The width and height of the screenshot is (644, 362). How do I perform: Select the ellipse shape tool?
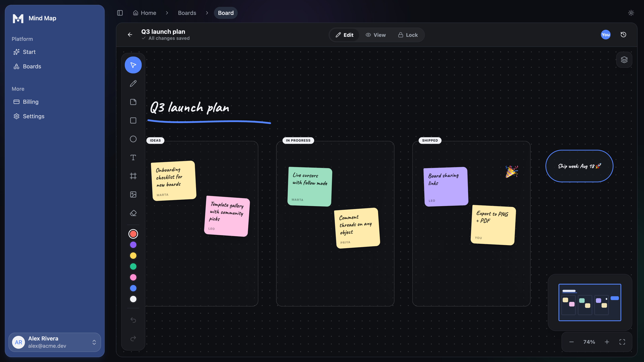[133, 139]
